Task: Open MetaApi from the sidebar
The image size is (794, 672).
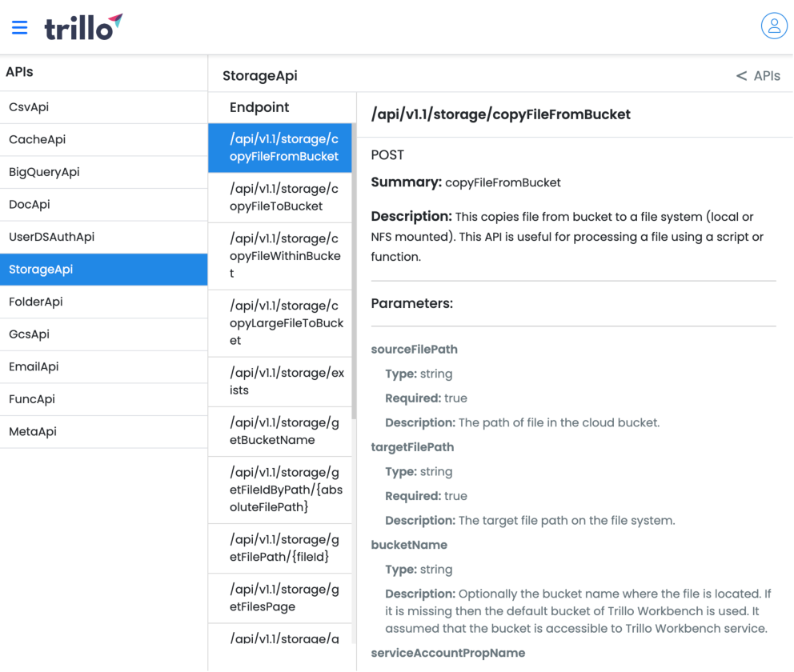Action: pos(104,432)
